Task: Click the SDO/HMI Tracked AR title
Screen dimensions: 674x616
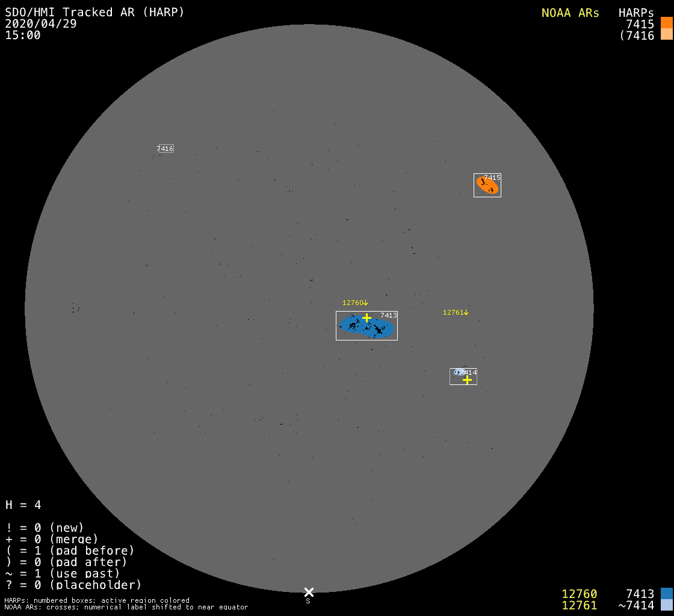Action: click(94, 12)
